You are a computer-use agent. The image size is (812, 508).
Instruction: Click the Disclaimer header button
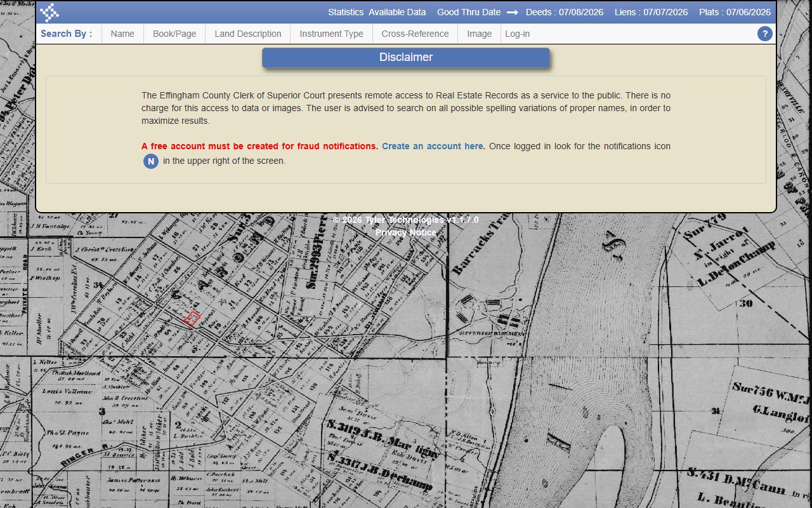point(406,57)
